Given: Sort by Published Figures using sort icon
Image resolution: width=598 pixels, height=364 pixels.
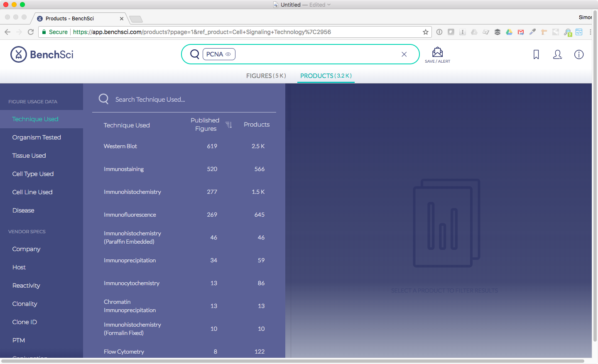Looking at the screenshot, I should 228,125.
